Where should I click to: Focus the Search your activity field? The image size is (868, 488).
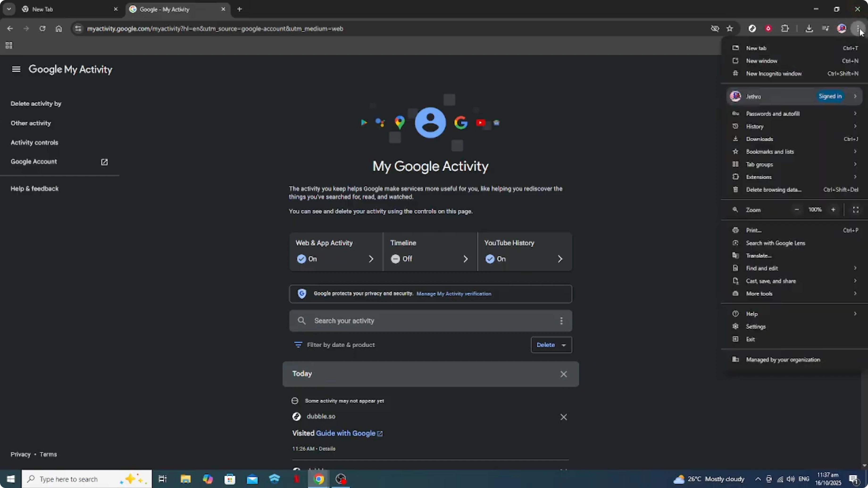pos(430,321)
